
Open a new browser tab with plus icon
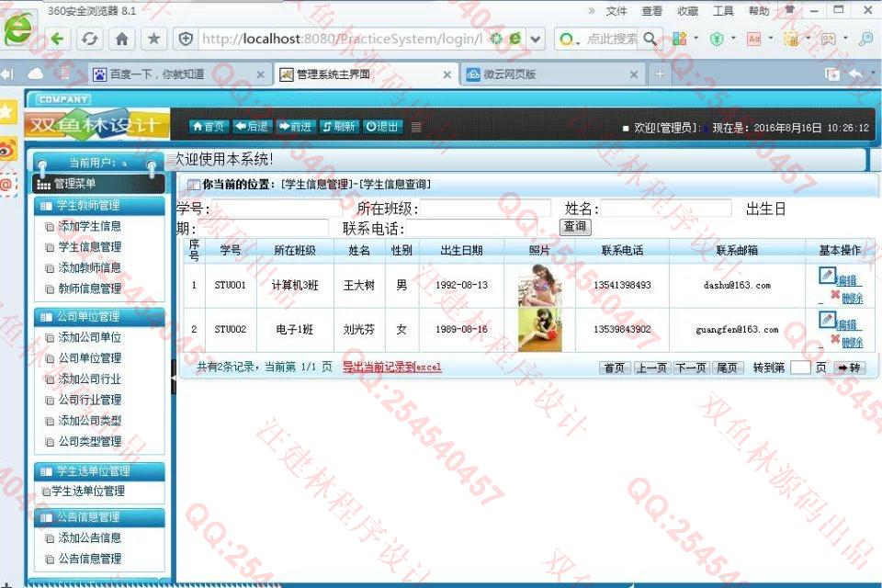tap(660, 73)
